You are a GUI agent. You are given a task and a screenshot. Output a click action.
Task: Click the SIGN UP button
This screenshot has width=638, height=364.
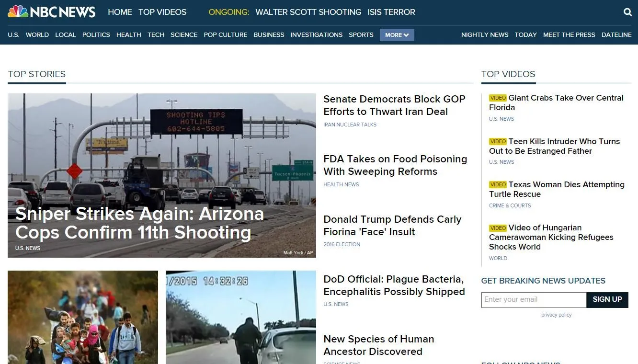(x=607, y=299)
